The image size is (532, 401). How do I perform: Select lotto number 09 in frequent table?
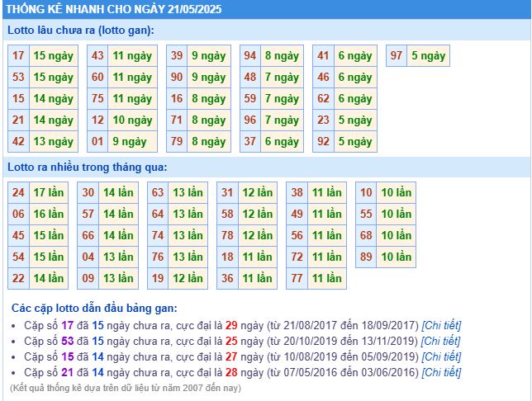(x=88, y=278)
